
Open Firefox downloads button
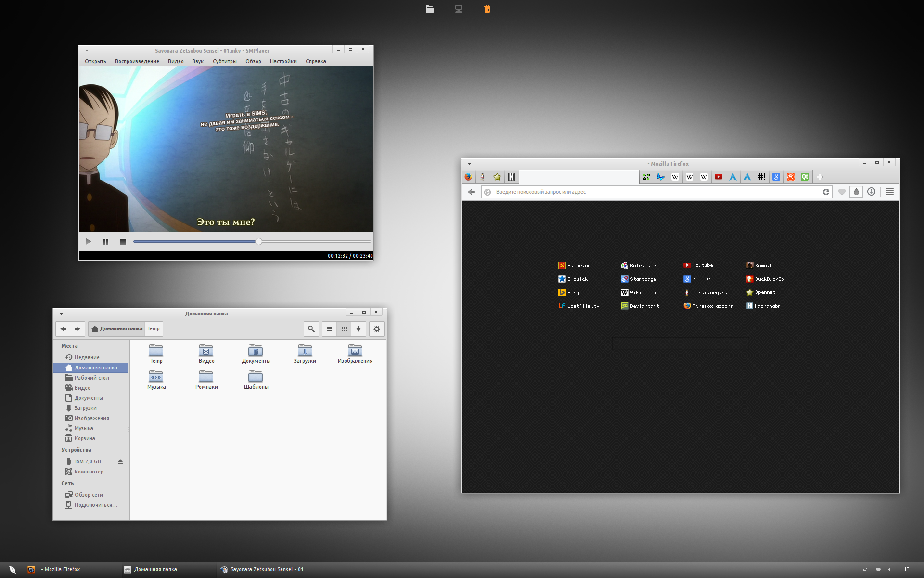click(x=871, y=192)
